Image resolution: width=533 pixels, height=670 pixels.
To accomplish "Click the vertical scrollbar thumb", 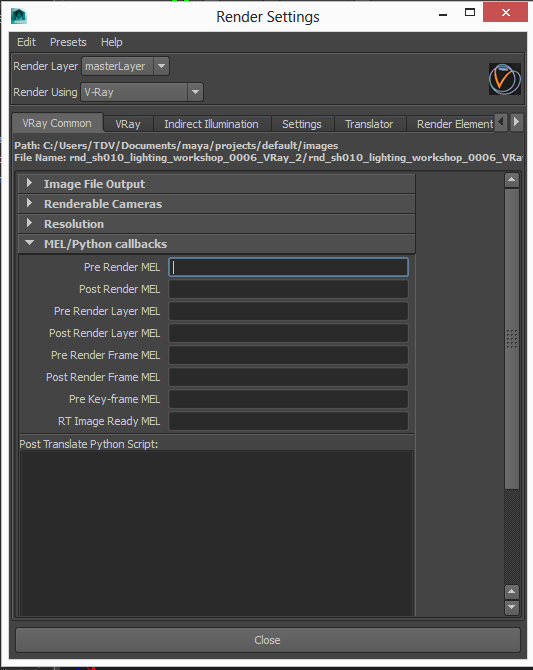I will [x=511, y=339].
